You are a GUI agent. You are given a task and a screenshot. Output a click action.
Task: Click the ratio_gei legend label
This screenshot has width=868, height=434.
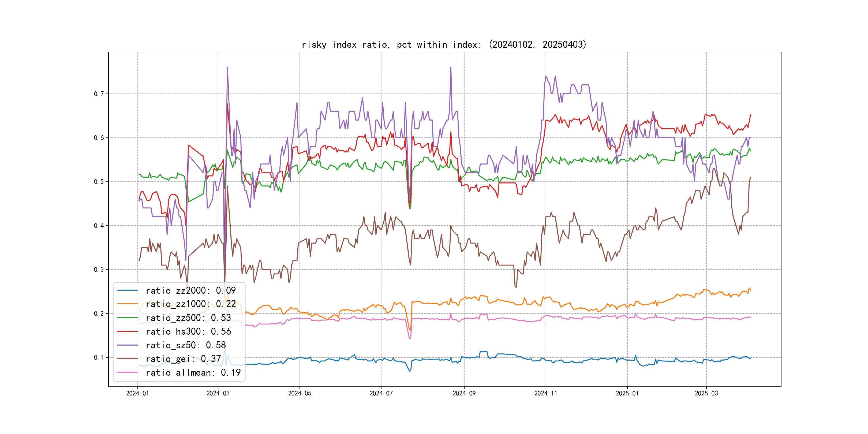tap(183, 359)
